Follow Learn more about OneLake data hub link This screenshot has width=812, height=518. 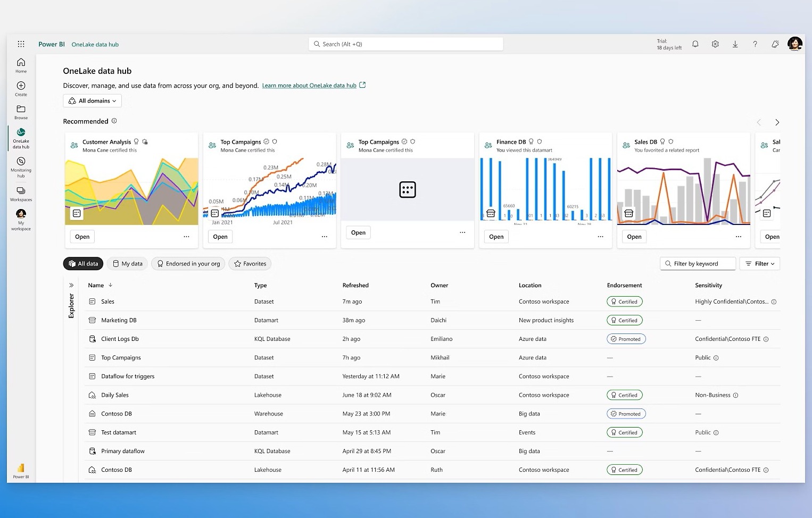click(x=309, y=86)
